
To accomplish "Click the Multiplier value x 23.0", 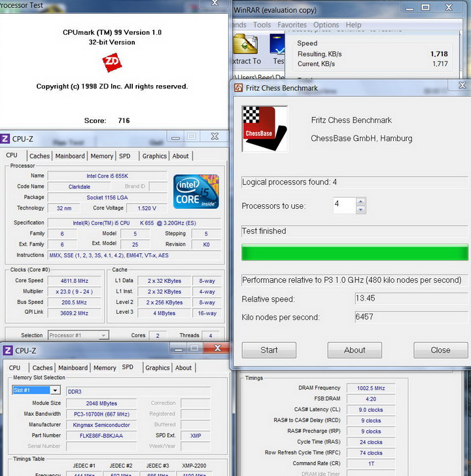I will (75, 291).
